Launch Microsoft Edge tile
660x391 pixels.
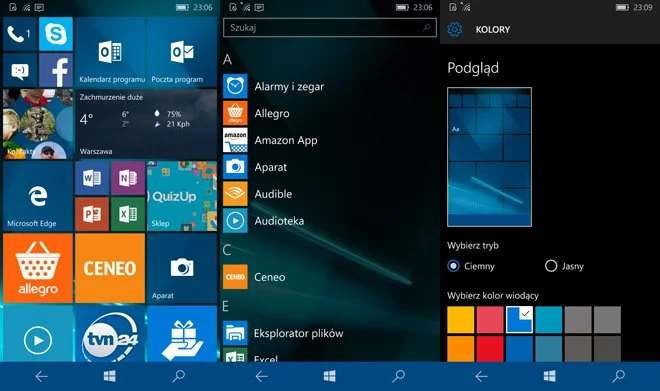(38, 196)
